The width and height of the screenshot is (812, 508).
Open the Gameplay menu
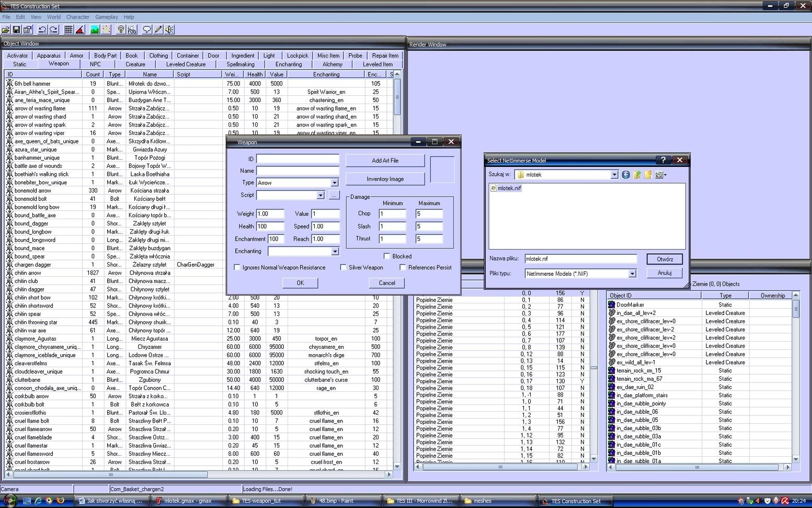click(107, 17)
